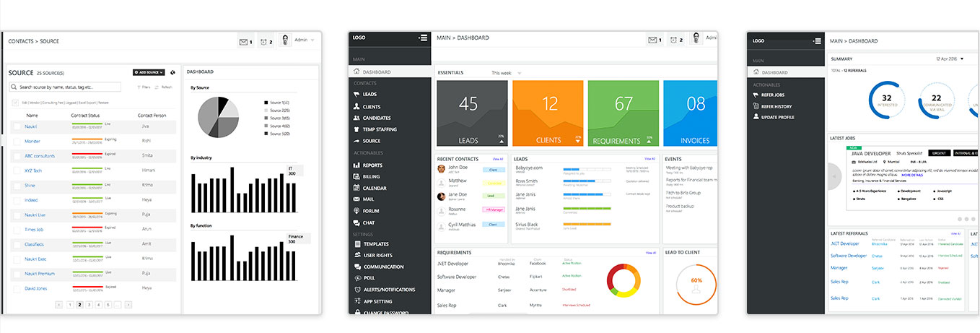Click the search source input field

point(65,87)
